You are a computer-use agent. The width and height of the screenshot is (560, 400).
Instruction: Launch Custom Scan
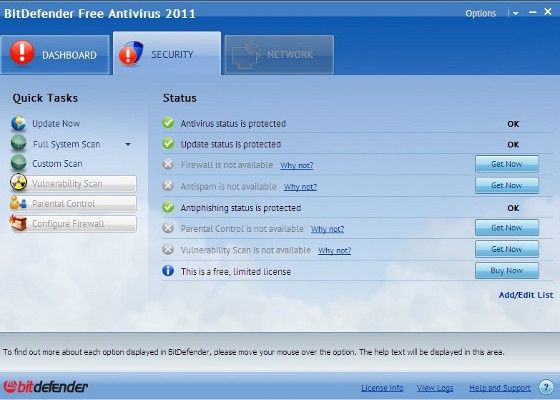coord(57,164)
